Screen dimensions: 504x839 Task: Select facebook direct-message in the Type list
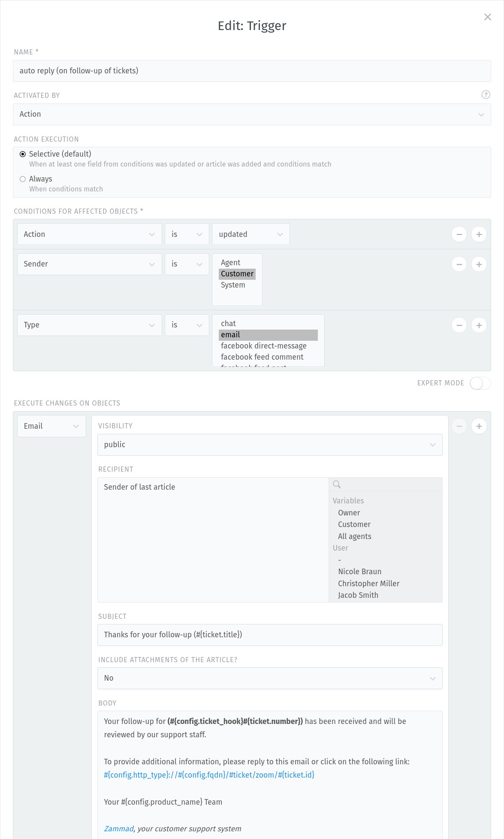268,346
